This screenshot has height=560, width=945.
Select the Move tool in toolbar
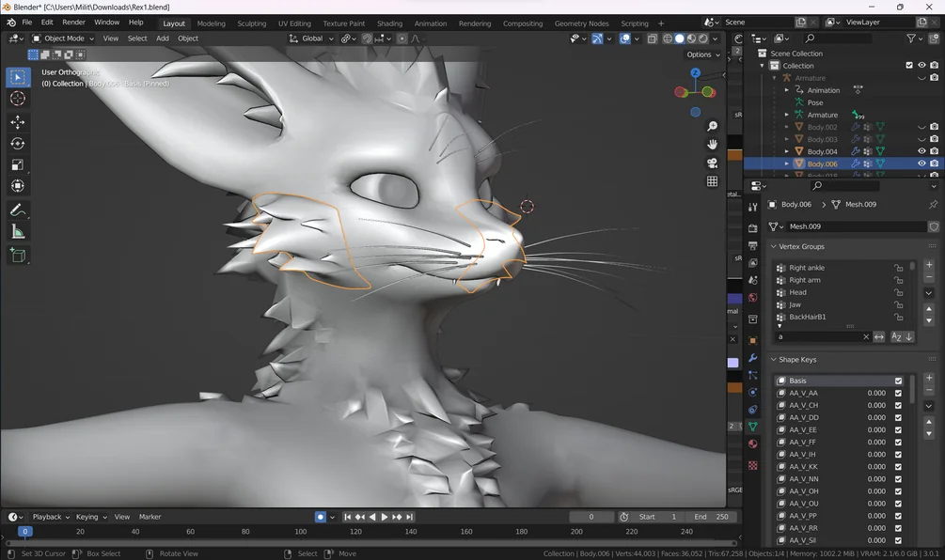pos(18,122)
